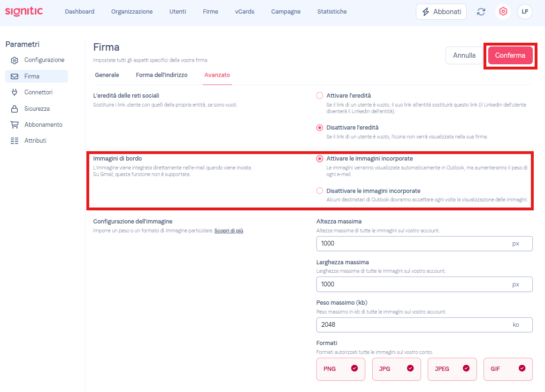
Task: Open the Dashboard menu
Action: 80,11
